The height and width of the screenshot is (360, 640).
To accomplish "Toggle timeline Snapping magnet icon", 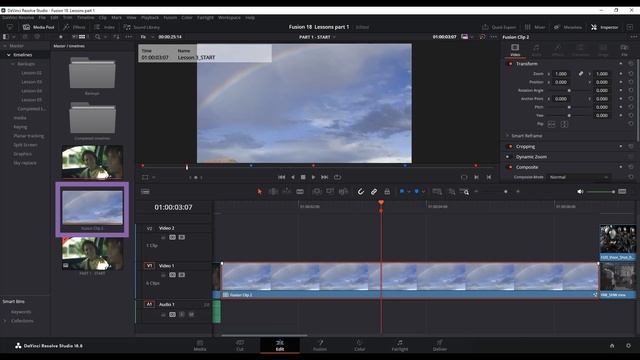I will [x=361, y=191].
